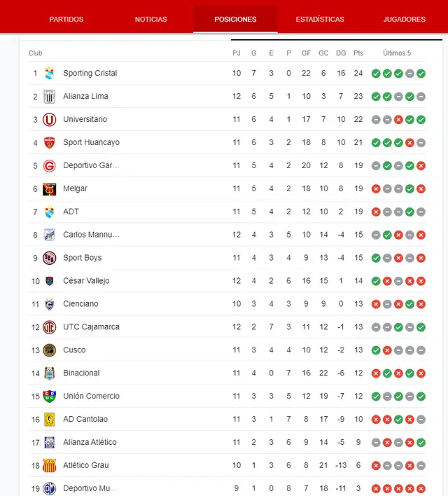This screenshot has width=448, height=496.
Task: Switch to the Partidos tab
Action: click(x=66, y=19)
